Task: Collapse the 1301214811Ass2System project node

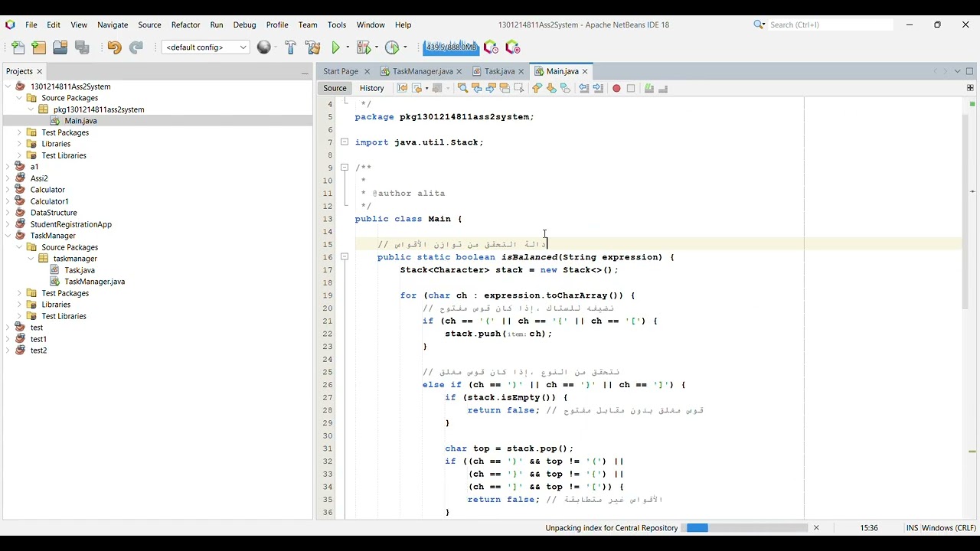Action: pyautogui.click(x=8, y=86)
